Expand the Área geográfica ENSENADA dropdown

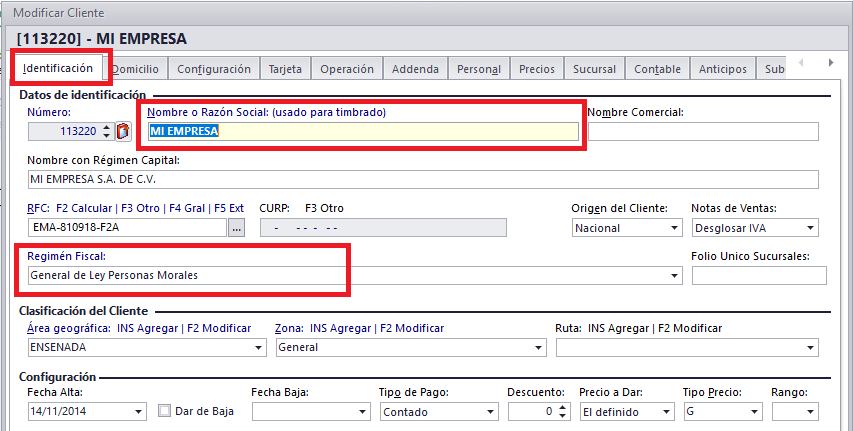point(259,348)
